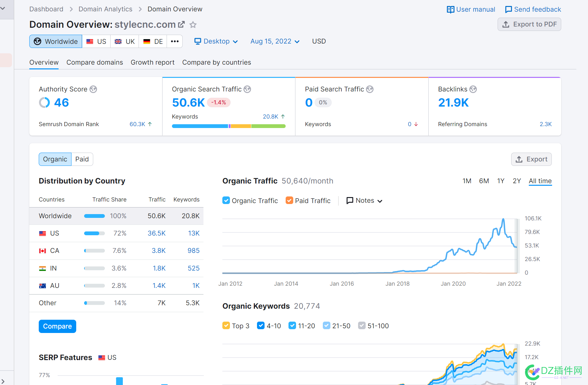Image resolution: width=588 pixels, height=385 pixels.
Task: Click the Organic Traffic chart peak
Action: coord(503,219)
